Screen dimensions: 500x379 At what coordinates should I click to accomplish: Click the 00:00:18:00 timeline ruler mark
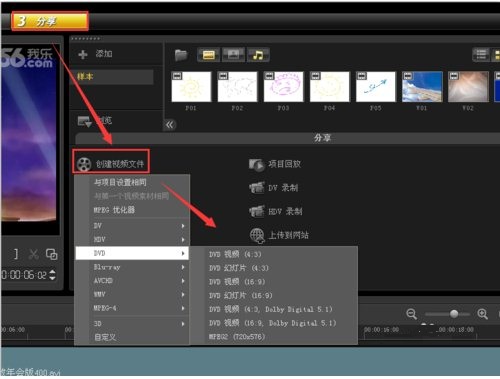click(x=456, y=330)
